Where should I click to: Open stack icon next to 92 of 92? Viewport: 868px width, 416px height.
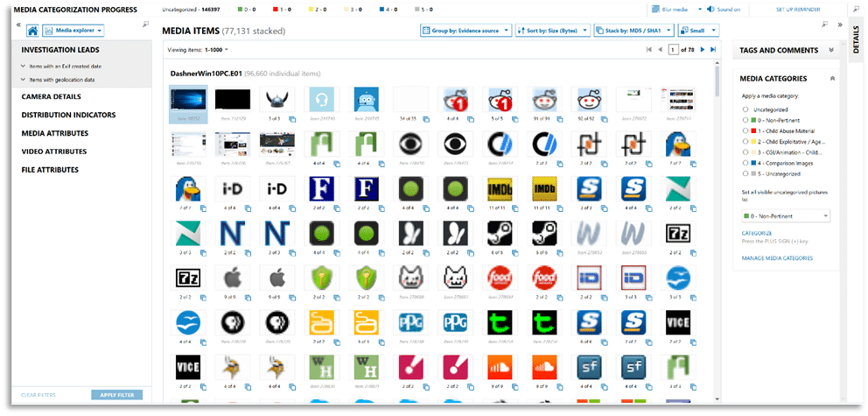click(x=603, y=119)
